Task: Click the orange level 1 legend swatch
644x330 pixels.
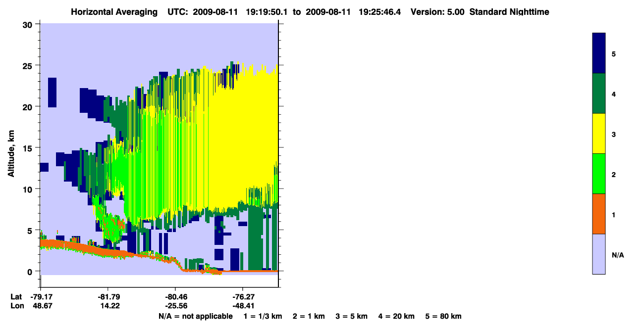Action: [x=599, y=214]
